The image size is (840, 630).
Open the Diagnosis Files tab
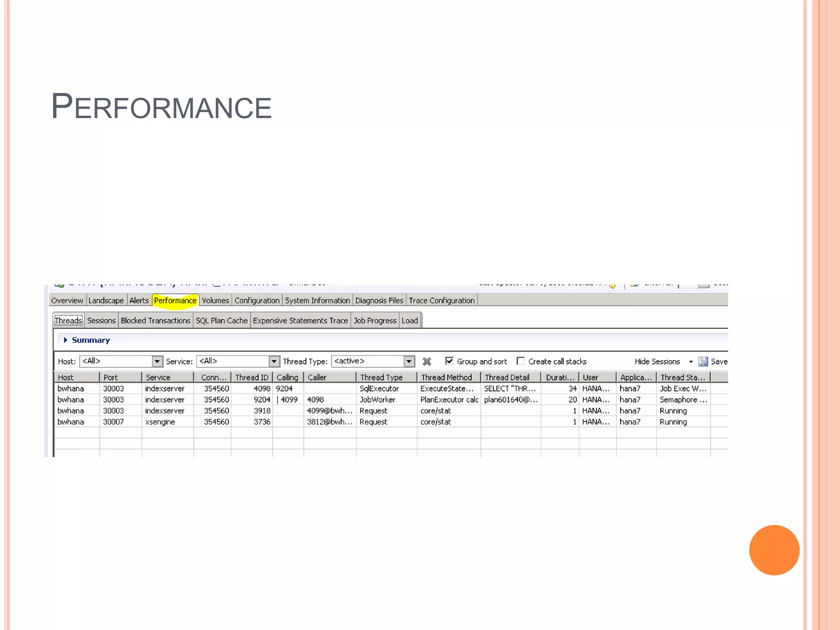coord(379,301)
